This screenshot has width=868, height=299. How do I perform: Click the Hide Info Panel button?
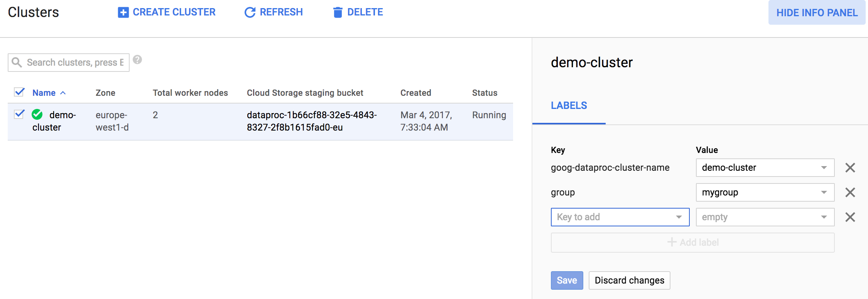pyautogui.click(x=817, y=13)
